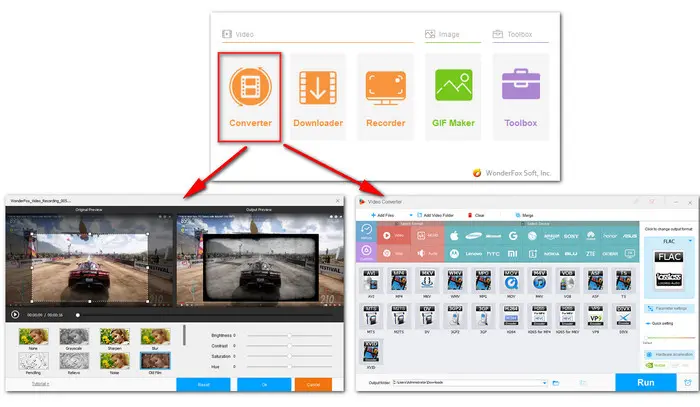Open the Converter module in launcher
The height and width of the screenshot is (407, 700).
click(x=250, y=97)
